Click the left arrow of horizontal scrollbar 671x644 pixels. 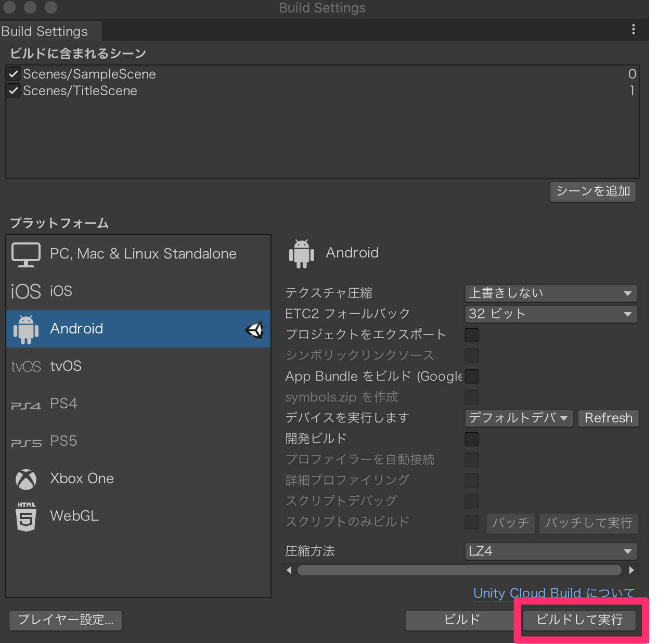pos(289,570)
